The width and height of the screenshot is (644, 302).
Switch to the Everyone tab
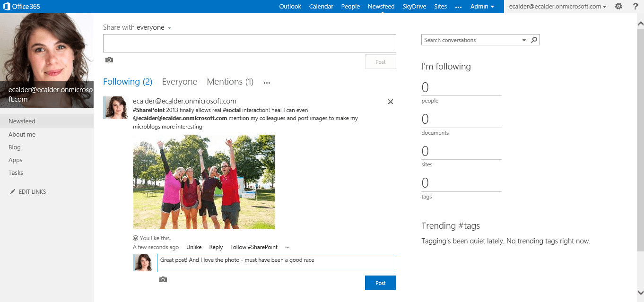tap(180, 82)
